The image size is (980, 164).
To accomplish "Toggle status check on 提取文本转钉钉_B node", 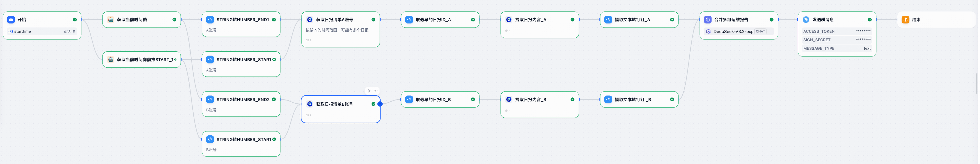I will [x=672, y=100].
